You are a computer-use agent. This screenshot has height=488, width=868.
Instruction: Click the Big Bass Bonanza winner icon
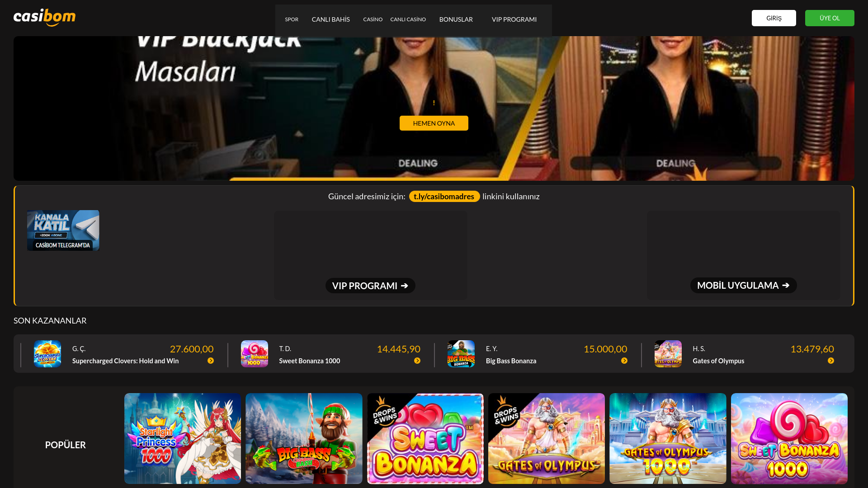(461, 354)
